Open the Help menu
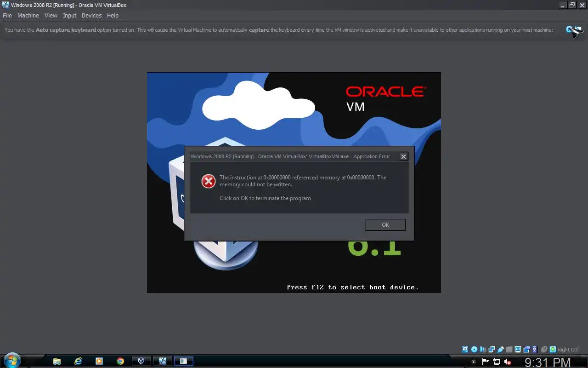Screen dimensions: 588x368 tap(113, 15)
